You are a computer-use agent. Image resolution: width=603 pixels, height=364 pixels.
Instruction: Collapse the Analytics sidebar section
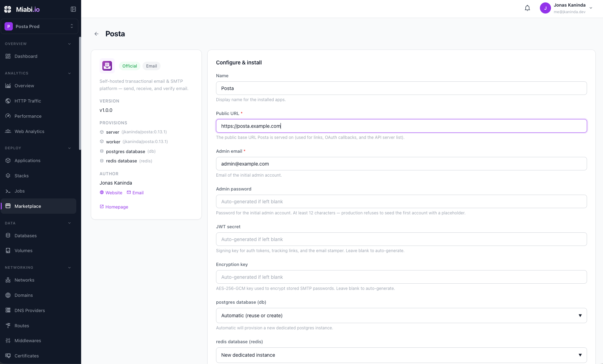click(x=69, y=73)
